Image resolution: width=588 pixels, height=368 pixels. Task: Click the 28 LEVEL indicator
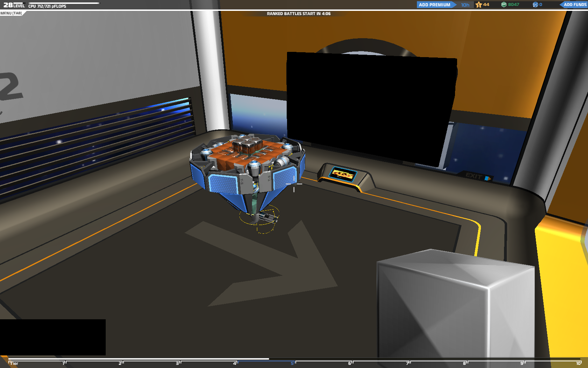[x=14, y=5]
